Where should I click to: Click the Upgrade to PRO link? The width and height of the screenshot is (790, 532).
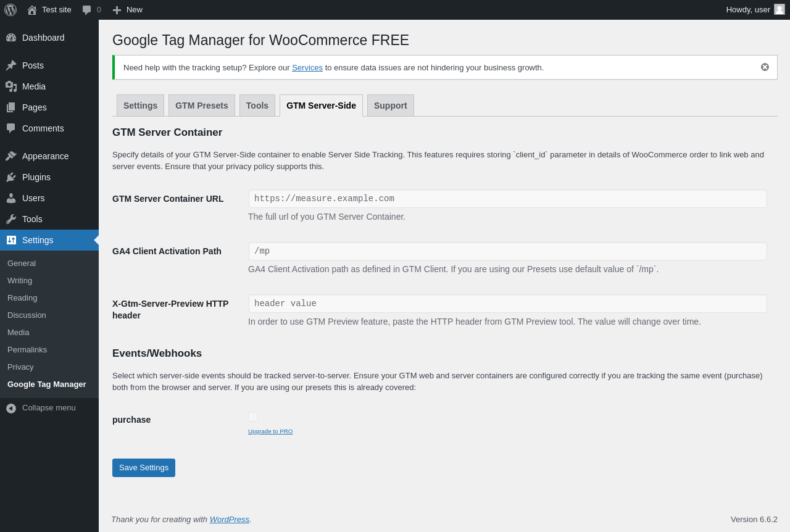pyautogui.click(x=270, y=431)
